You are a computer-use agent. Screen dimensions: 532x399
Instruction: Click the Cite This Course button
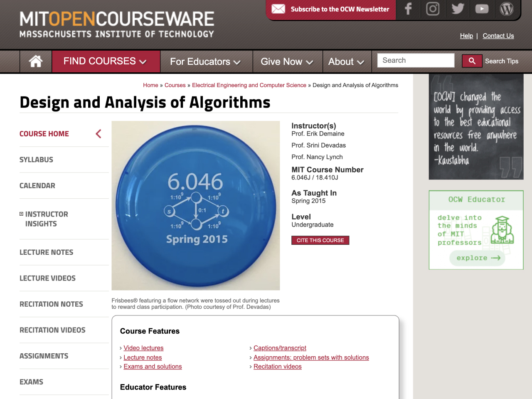pyautogui.click(x=320, y=240)
